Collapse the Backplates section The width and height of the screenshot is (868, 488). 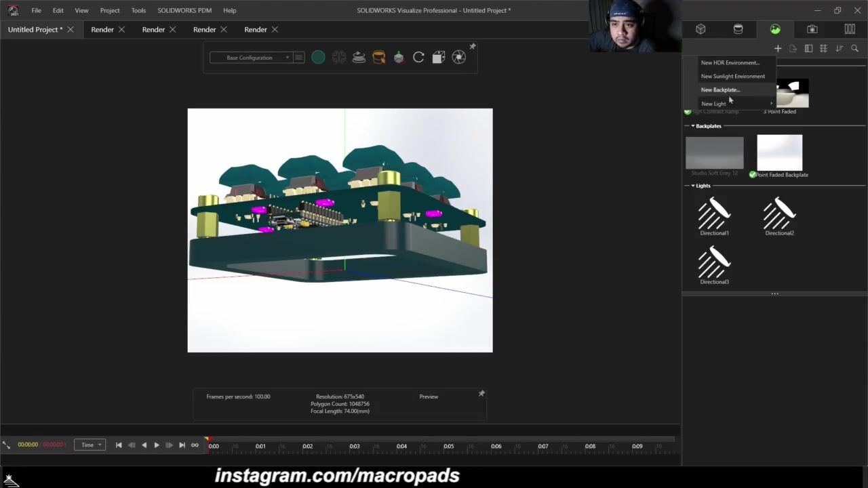[692, 126]
